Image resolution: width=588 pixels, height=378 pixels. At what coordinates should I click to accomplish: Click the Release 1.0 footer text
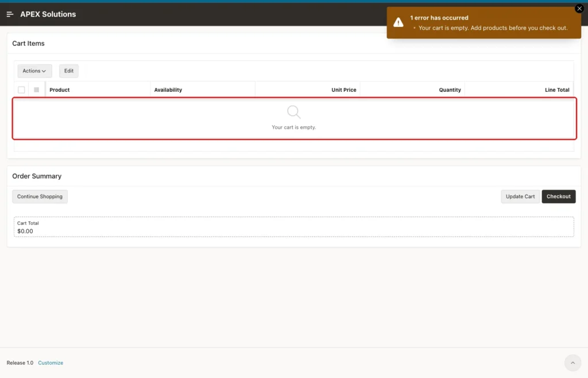point(20,363)
